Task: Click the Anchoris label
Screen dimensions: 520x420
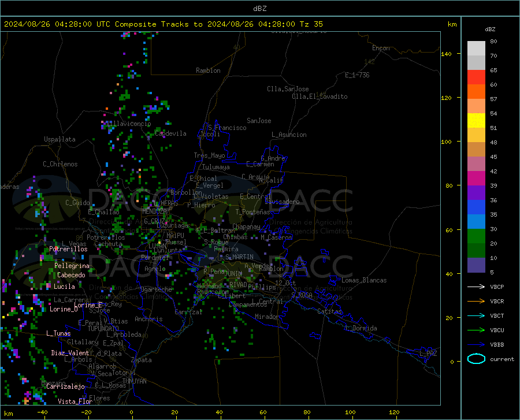Action: tap(148, 319)
